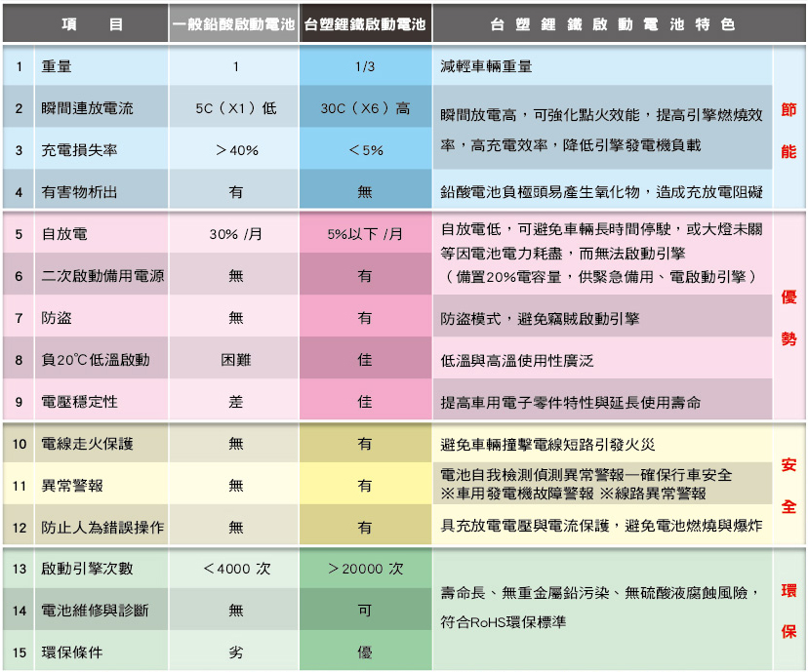Viewport: 808px width, 672px height.
Task: Select the row label '電池維修與診斷'
Action: [95, 611]
